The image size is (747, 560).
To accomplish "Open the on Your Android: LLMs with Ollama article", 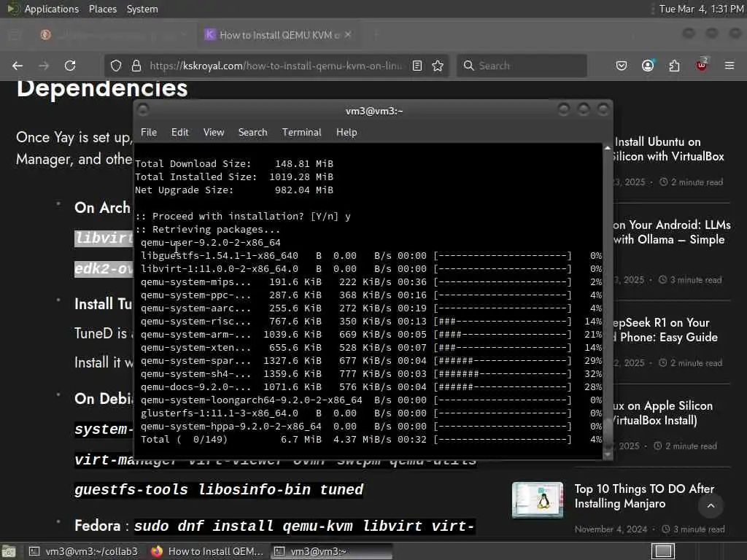I will pos(672,232).
